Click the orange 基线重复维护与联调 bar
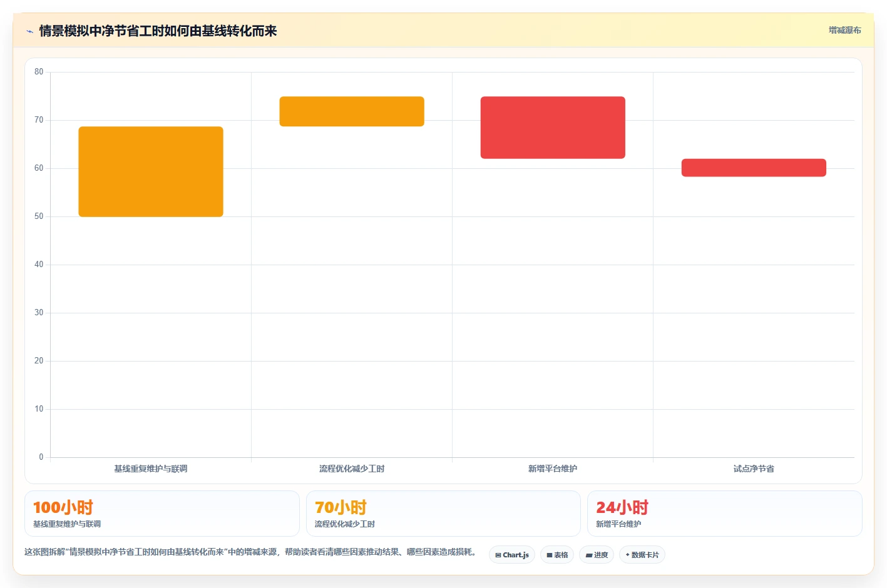This screenshot has height=588, width=887. (151, 171)
